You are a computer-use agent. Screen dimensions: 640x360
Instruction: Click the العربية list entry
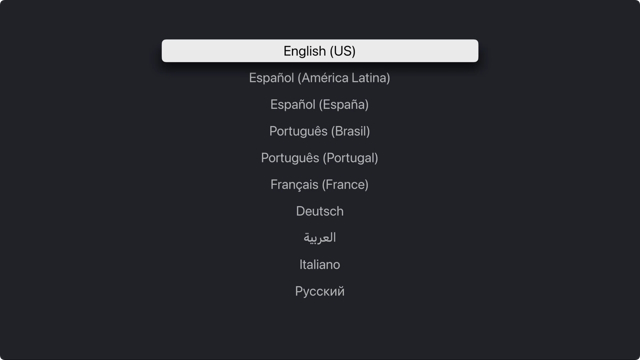click(x=320, y=238)
